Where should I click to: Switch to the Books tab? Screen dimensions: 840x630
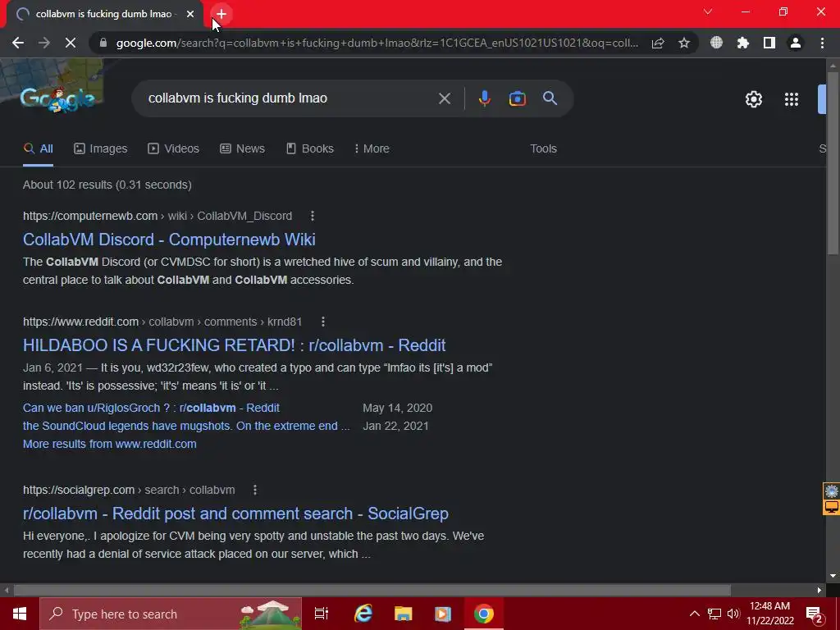coord(309,149)
